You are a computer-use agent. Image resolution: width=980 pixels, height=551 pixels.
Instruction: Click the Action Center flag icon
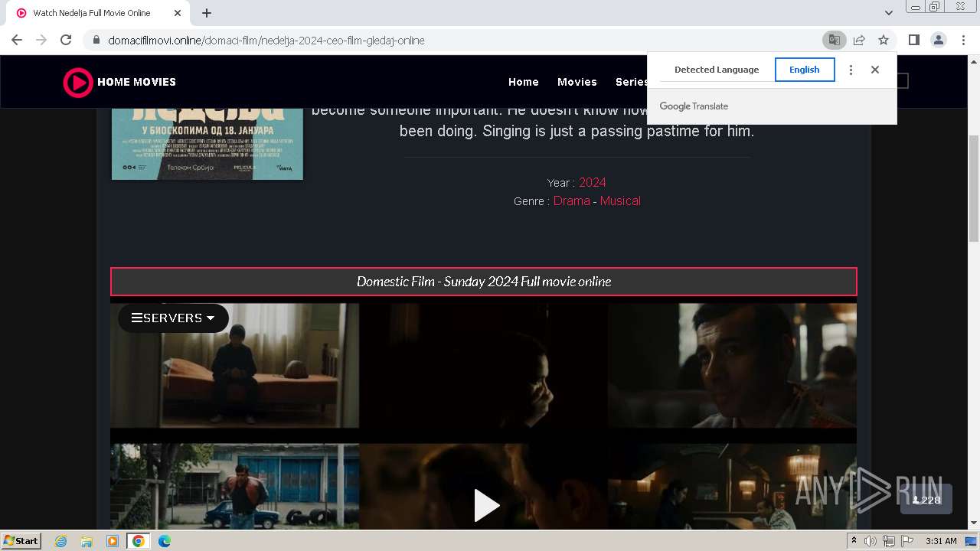pos(906,541)
